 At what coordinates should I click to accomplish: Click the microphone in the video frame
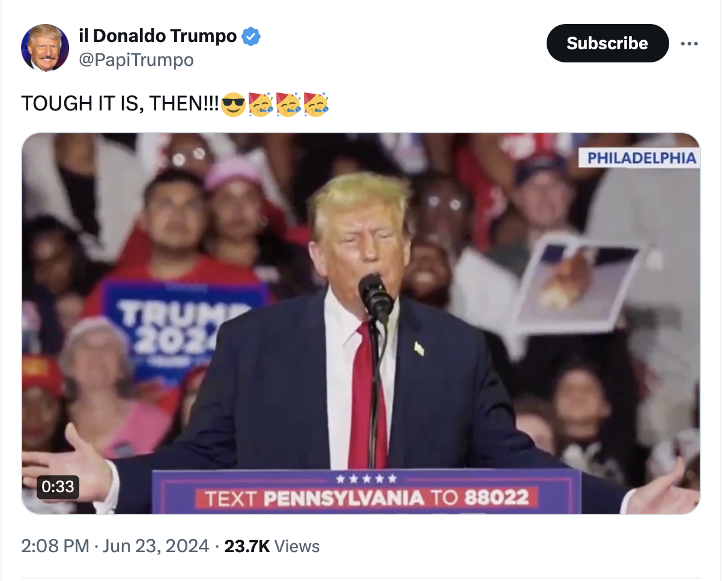click(376, 298)
